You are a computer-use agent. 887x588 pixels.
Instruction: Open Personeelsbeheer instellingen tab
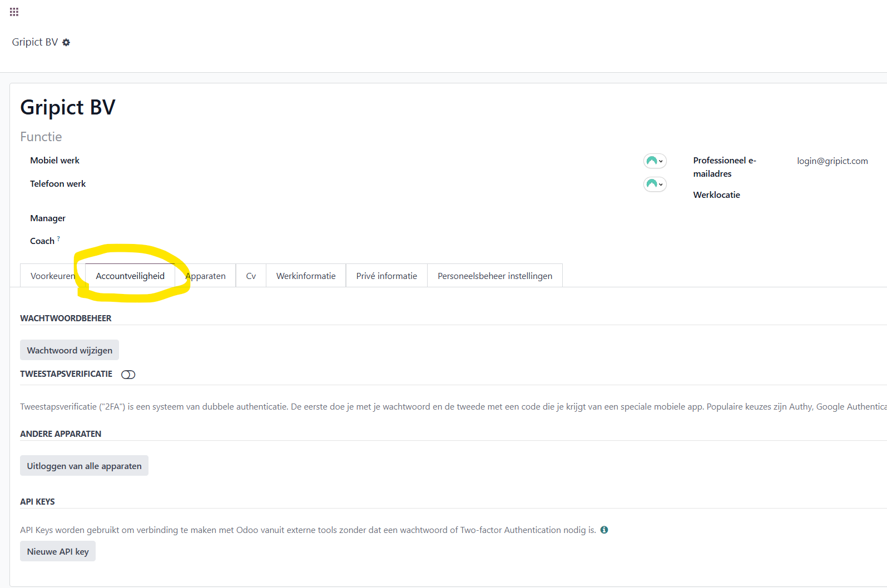(x=494, y=276)
